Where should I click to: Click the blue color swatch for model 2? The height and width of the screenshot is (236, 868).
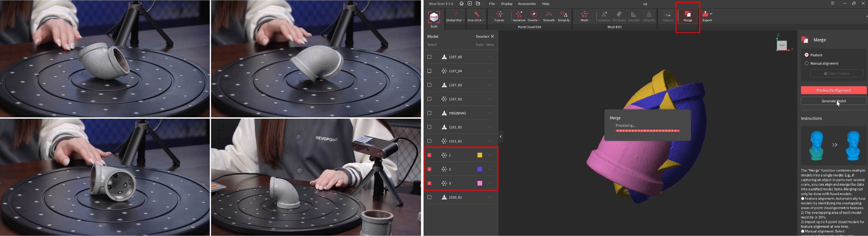tap(479, 169)
